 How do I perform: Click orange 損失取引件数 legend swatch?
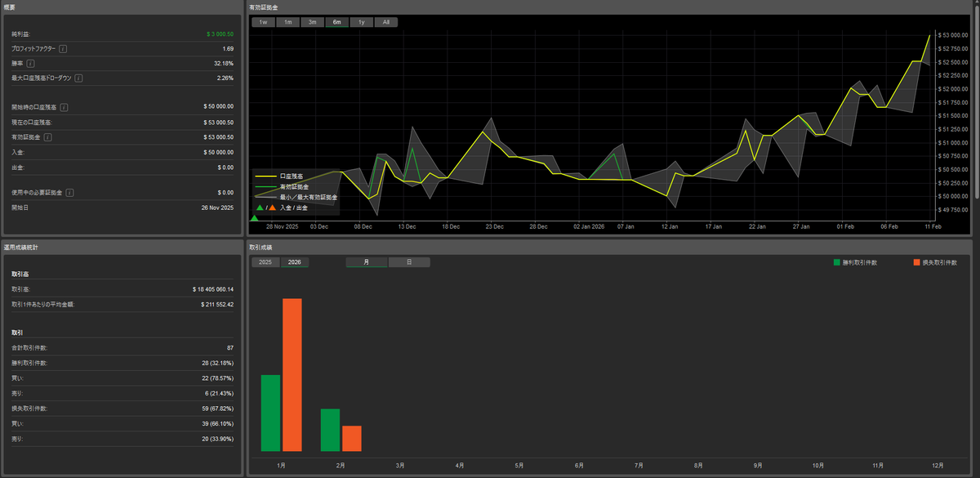pyautogui.click(x=917, y=262)
